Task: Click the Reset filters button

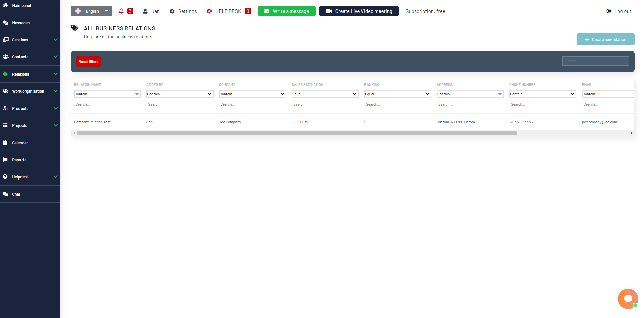Action: 88,62
